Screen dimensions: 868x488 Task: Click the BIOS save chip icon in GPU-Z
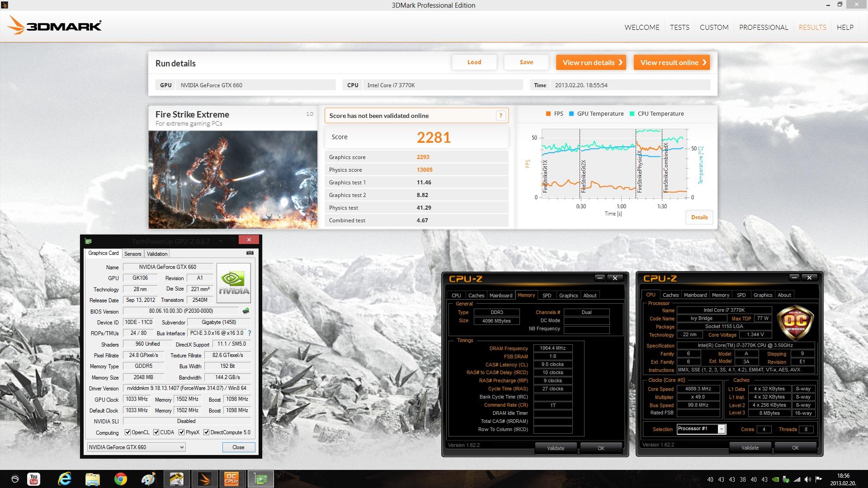[x=246, y=311]
